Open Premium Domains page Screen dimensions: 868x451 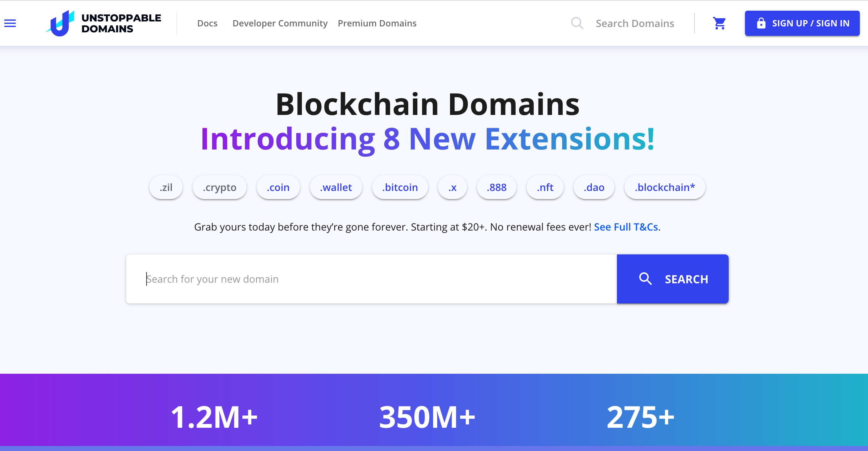[x=377, y=23]
